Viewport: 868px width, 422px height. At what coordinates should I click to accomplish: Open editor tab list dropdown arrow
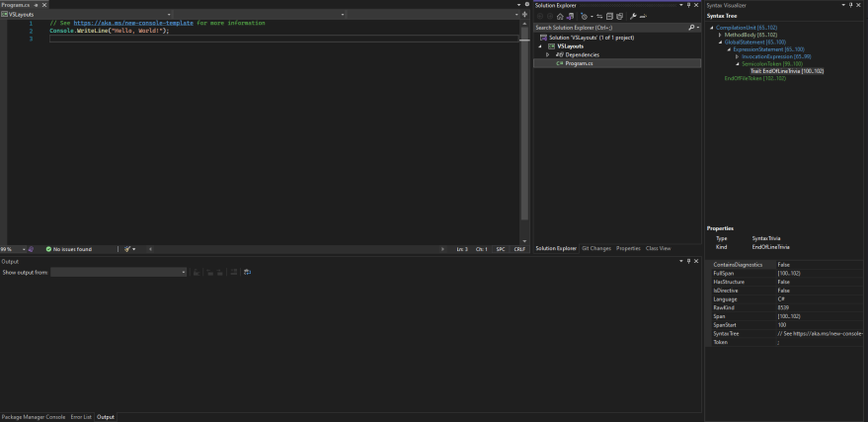(x=518, y=5)
